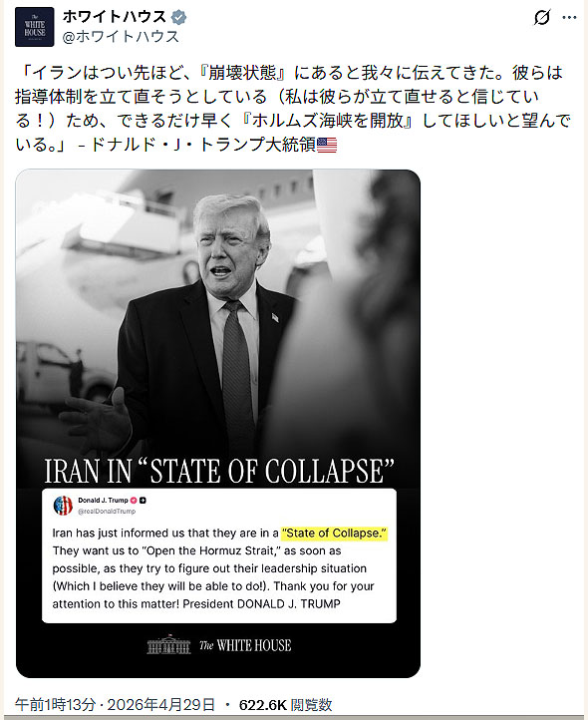Click the Donald J. Trump name in image
This screenshot has width=588, height=720.
pos(103,500)
